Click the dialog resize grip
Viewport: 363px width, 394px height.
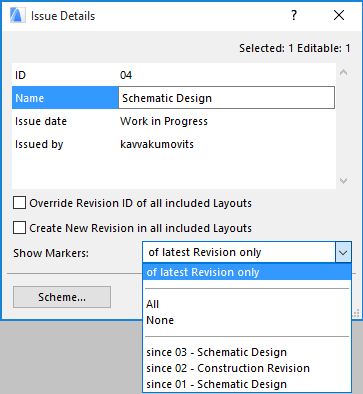[356, 313]
